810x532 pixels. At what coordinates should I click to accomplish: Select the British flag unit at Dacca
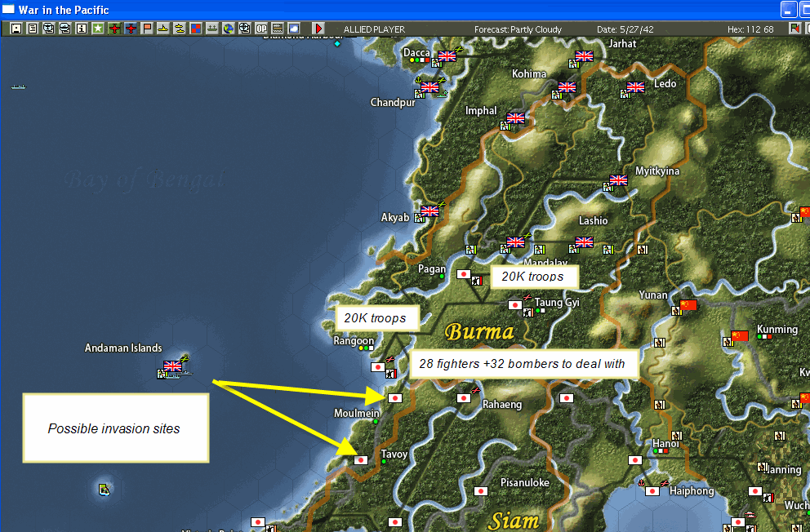pyautogui.click(x=447, y=56)
